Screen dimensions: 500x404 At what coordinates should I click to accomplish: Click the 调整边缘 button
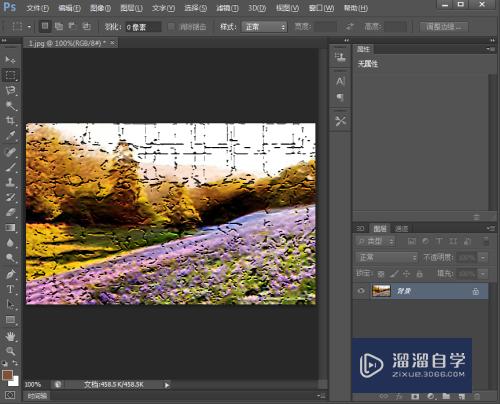pyautogui.click(x=444, y=27)
